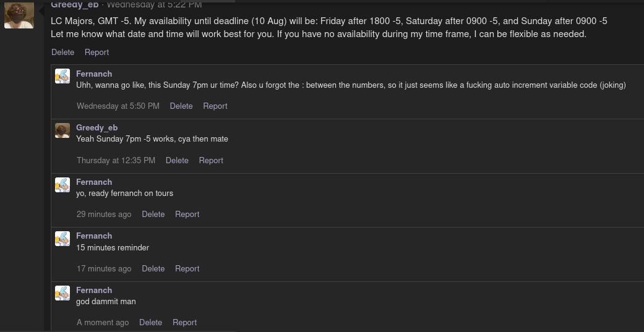Viewport: 644px width, 332px height.
Task: Click Fernanch's name above '15 minutes reminder'
Action: pyautogui.click(x=94, y=236)
